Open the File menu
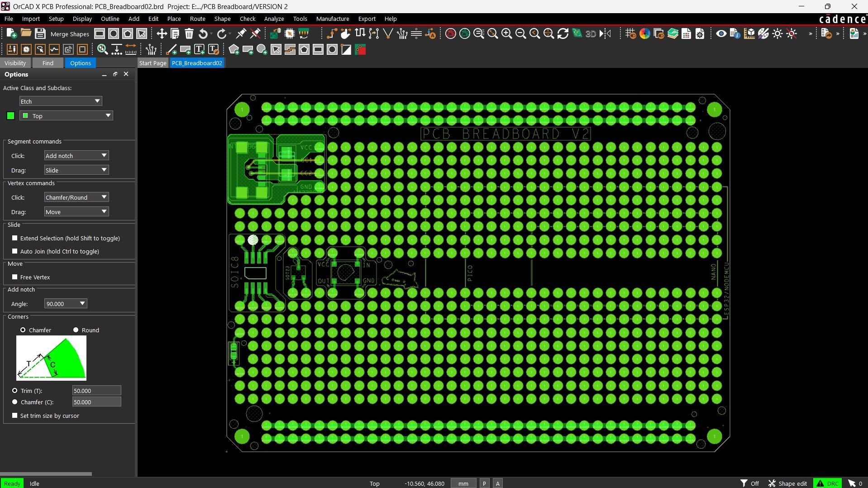 pos(9,19)
